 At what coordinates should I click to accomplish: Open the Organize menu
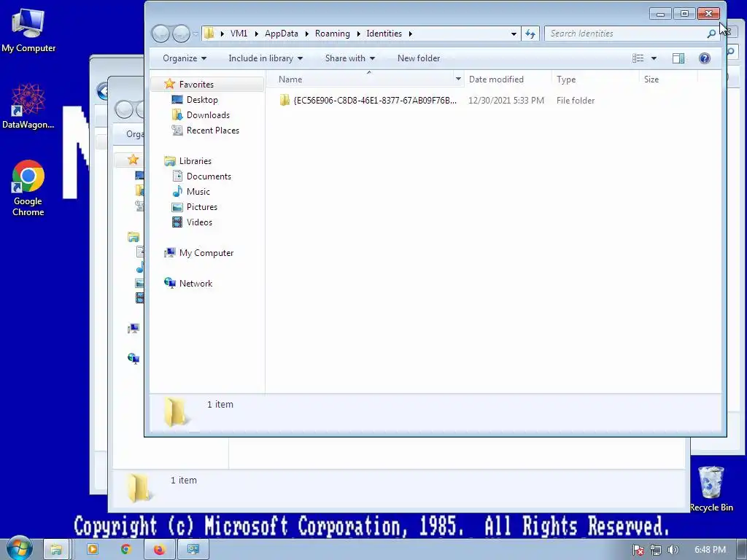click(x=185, y=58)
